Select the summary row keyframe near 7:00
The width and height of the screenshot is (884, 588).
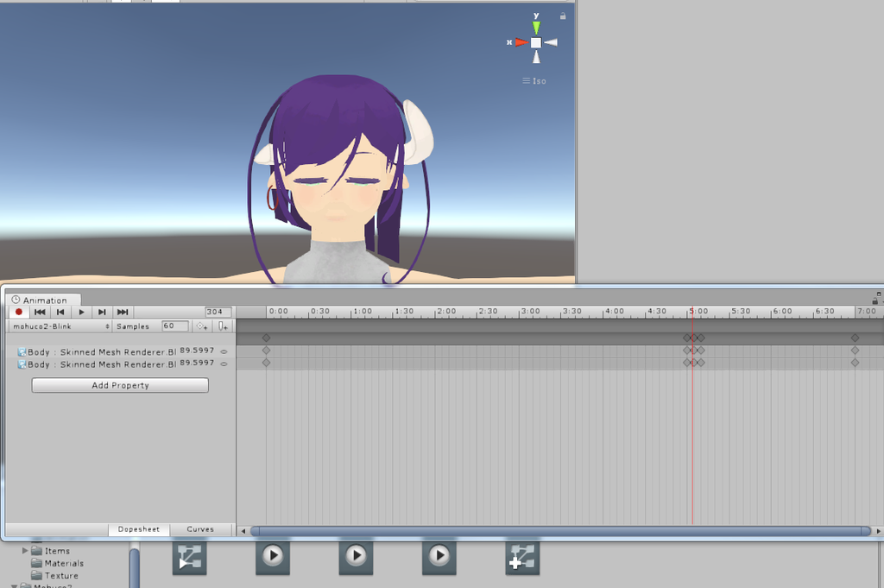(x=856, y=338)
